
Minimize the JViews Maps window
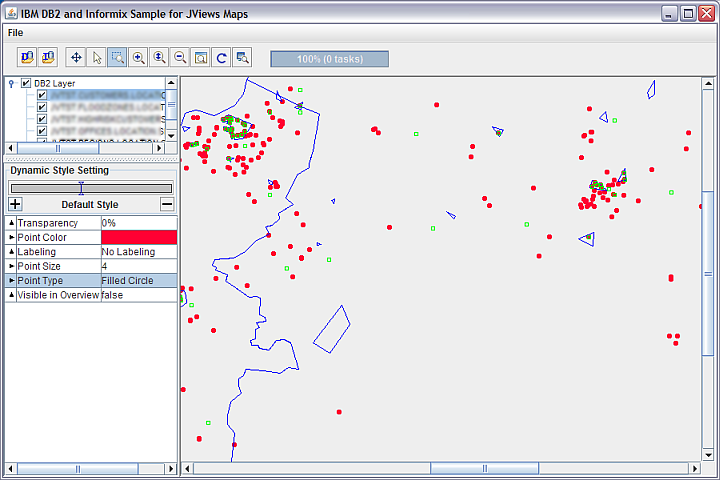click(669, 13)
